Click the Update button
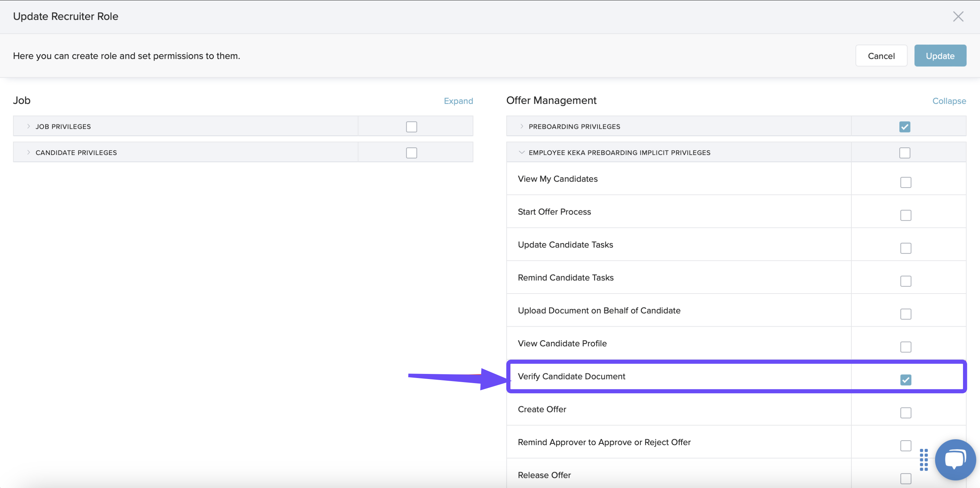The width and height of the screenshot is (980, 488). coord(940,56)
